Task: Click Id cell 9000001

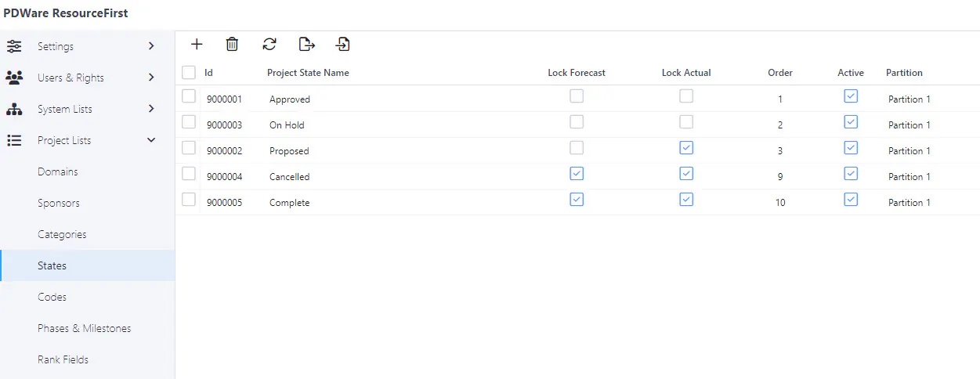Action: tap(224, 99)
